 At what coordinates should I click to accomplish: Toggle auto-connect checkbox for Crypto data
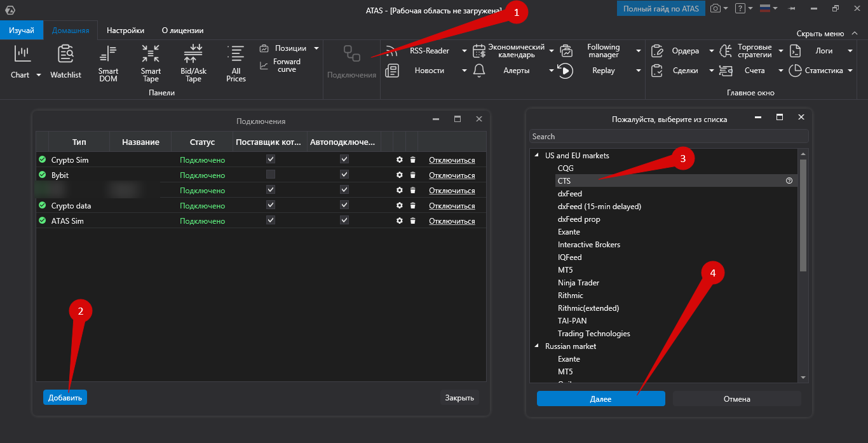[344, 205]
